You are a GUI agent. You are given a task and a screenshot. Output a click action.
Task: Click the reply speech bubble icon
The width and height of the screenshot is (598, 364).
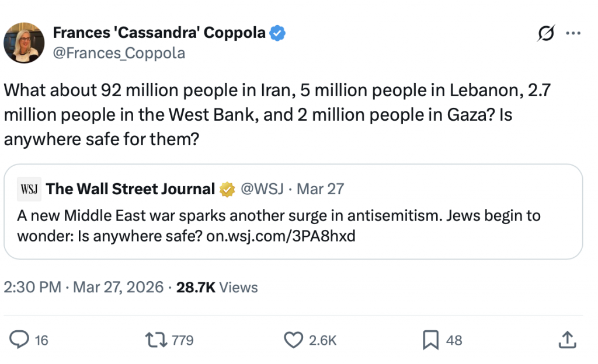click(20, 340)
